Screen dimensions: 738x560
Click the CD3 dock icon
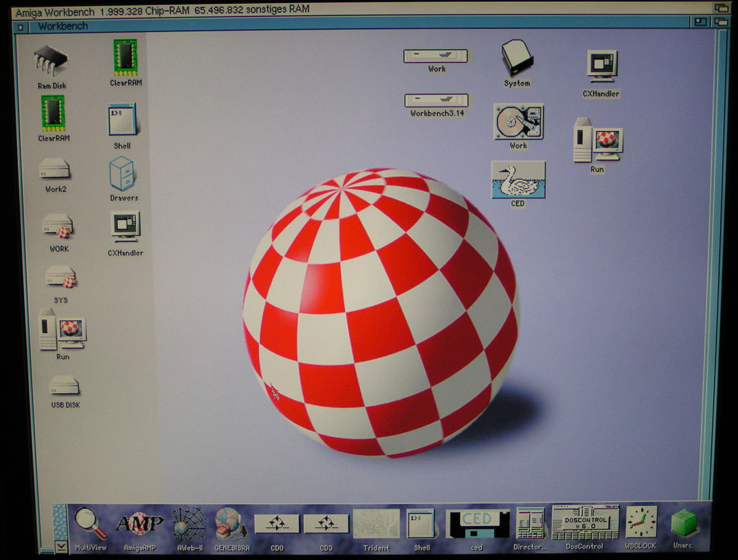point(326,524)
